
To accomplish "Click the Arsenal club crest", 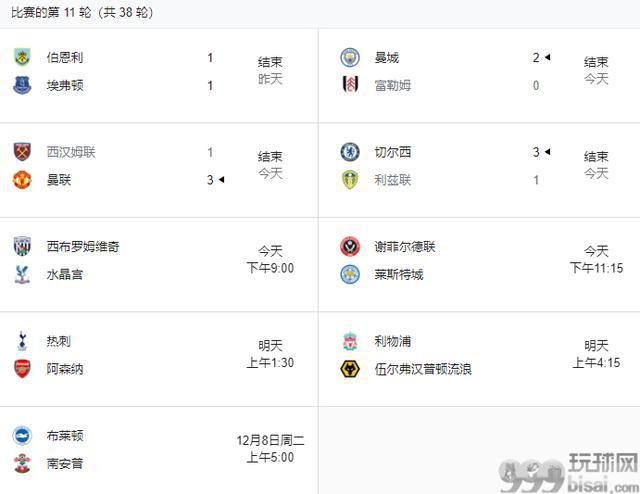I will click(22, 369).
